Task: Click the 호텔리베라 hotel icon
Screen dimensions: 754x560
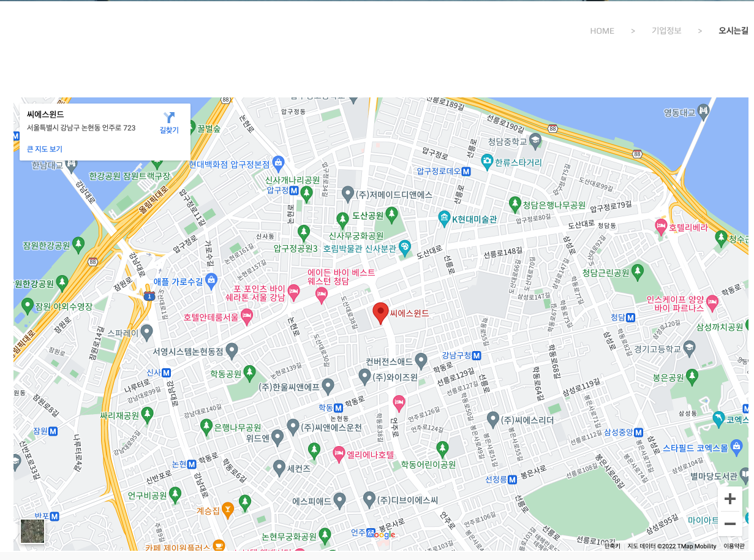Action: pyautogui.click(x=661, y=226)
